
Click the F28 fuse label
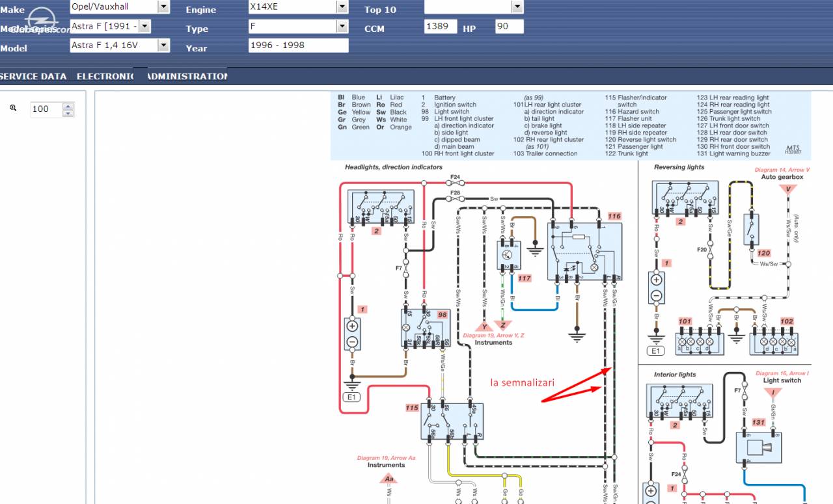[x=455, y=192]
